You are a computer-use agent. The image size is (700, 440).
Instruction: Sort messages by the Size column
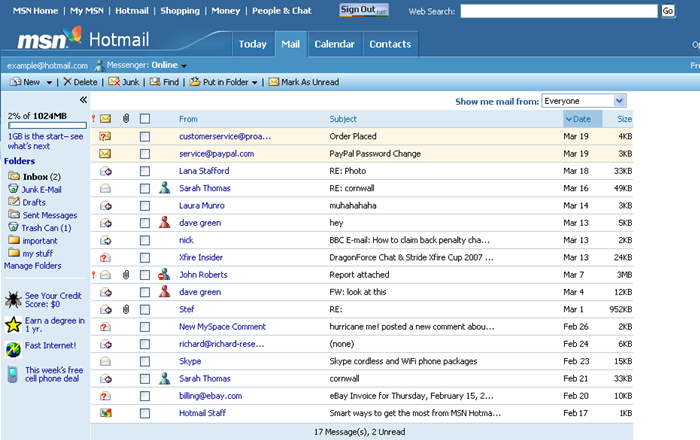624,119
